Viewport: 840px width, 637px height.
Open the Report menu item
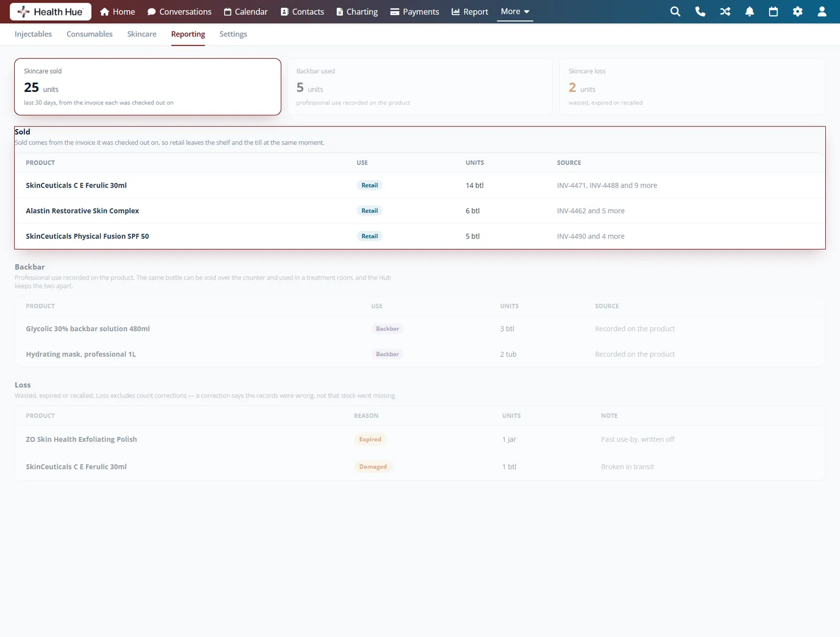coord(470,12)
